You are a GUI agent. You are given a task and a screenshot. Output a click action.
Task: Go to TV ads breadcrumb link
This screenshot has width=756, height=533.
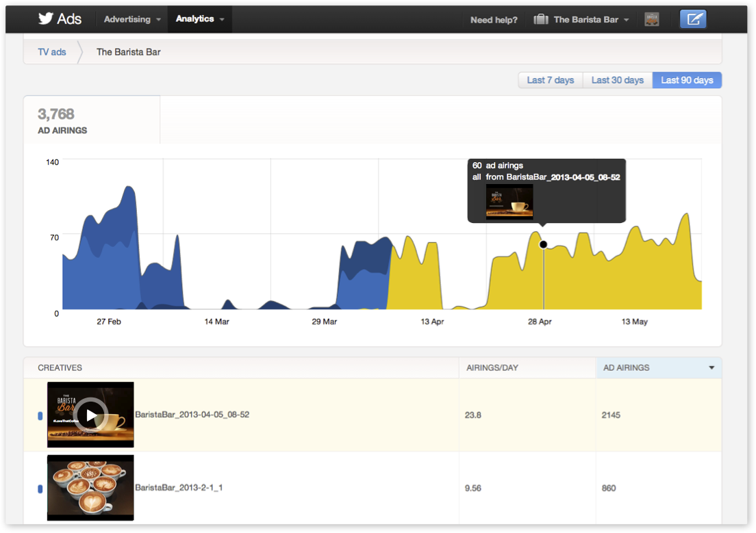(52, 52)
